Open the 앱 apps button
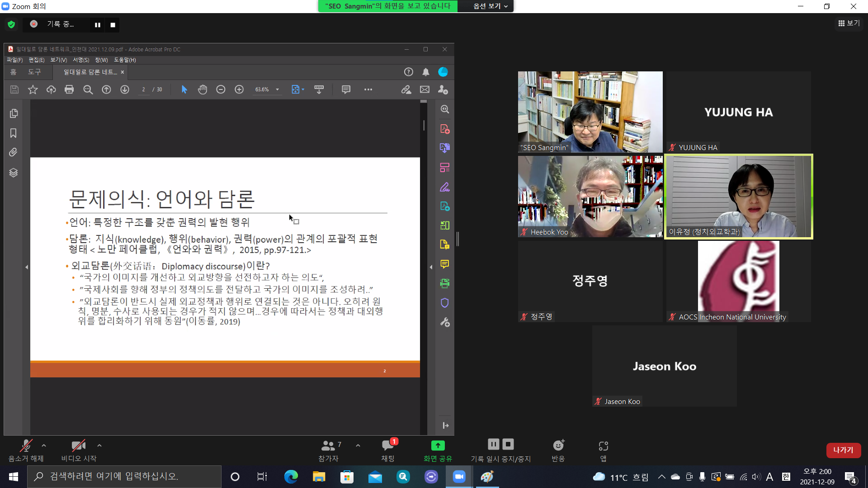This screenshot has height=488, width=868. point(603,450)
